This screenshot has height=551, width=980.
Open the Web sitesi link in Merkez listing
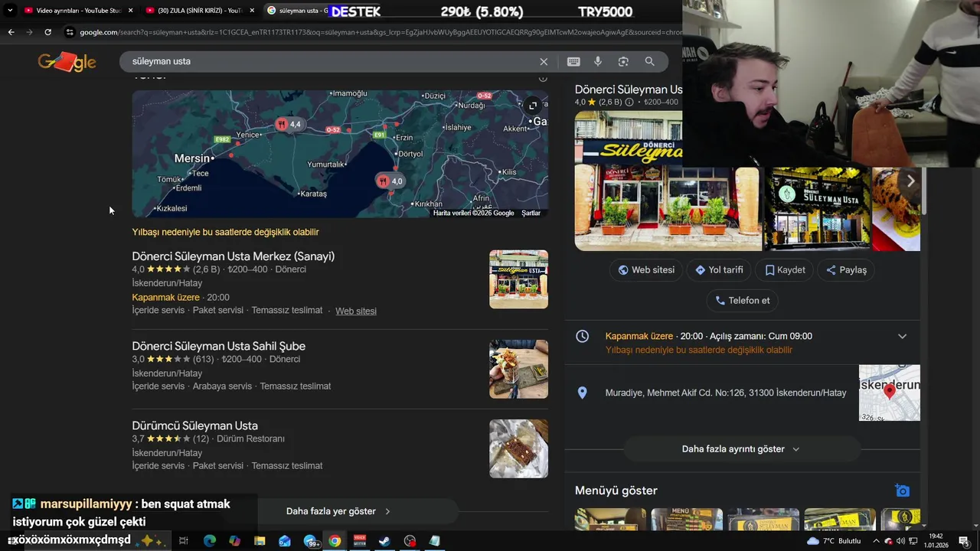click(356, 311)
